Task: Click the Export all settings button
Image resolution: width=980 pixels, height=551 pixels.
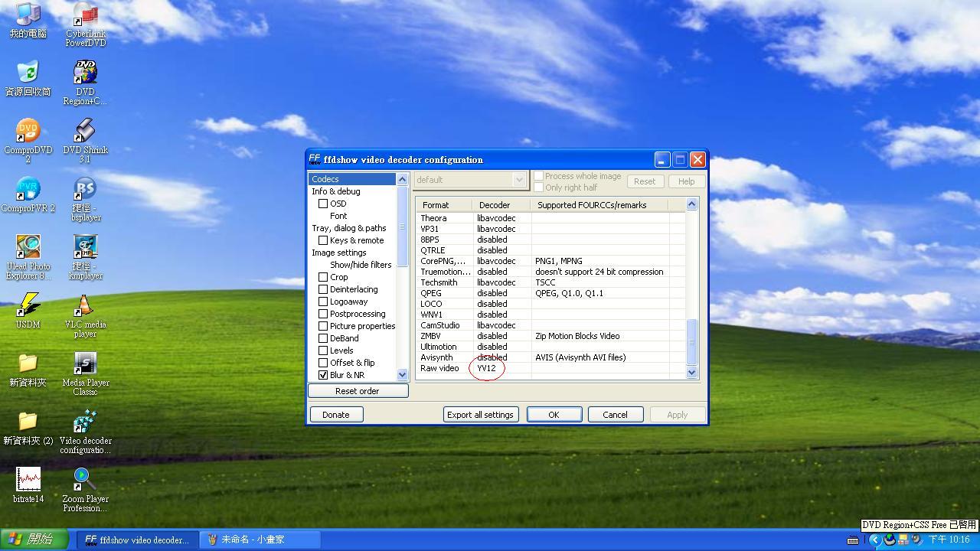Action: [x=480, y=415]
